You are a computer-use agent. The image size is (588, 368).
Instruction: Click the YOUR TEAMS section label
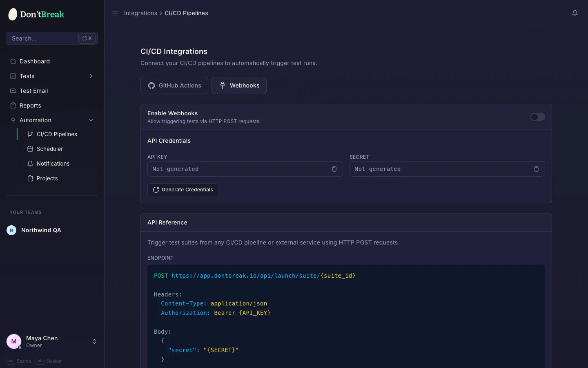tap(26, 212)
